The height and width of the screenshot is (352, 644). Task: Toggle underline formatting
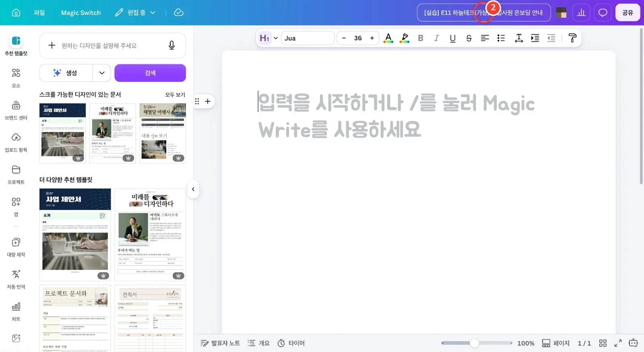pos(453,38)
